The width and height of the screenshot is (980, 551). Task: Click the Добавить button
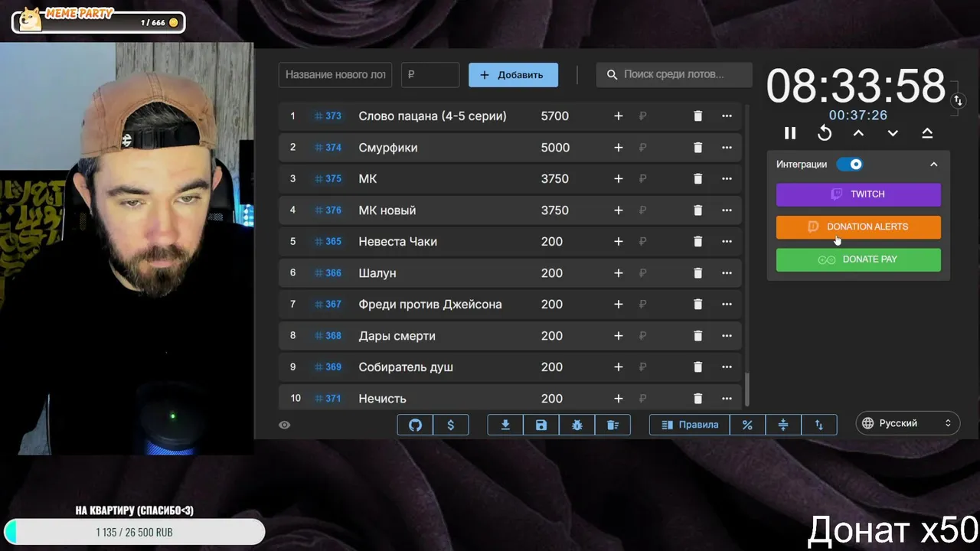[513, 75]
